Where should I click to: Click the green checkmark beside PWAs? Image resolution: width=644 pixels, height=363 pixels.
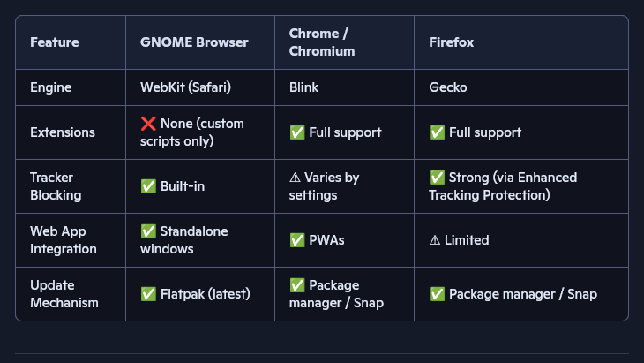(x=297, y=240)
